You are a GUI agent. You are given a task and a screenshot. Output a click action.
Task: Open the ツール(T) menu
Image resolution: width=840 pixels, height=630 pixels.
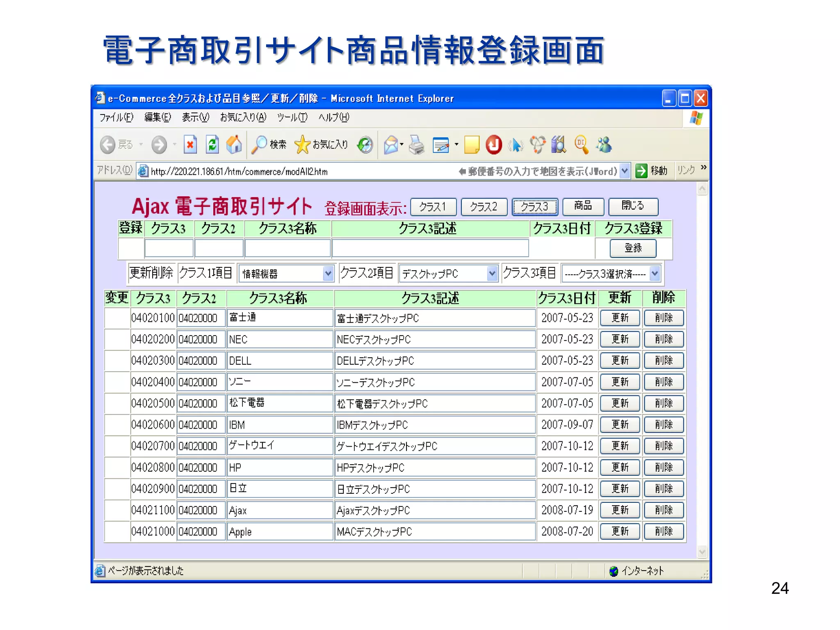[x=292, y=118]
